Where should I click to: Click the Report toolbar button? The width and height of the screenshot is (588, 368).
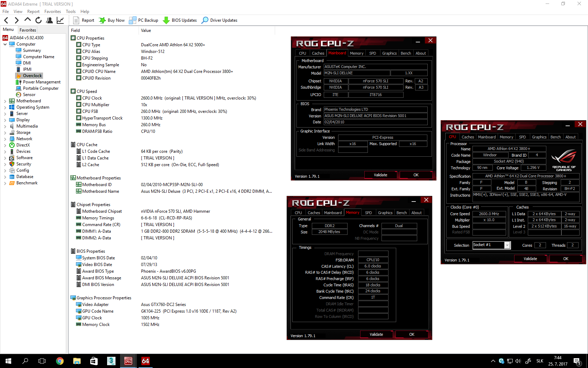point(84,20)
